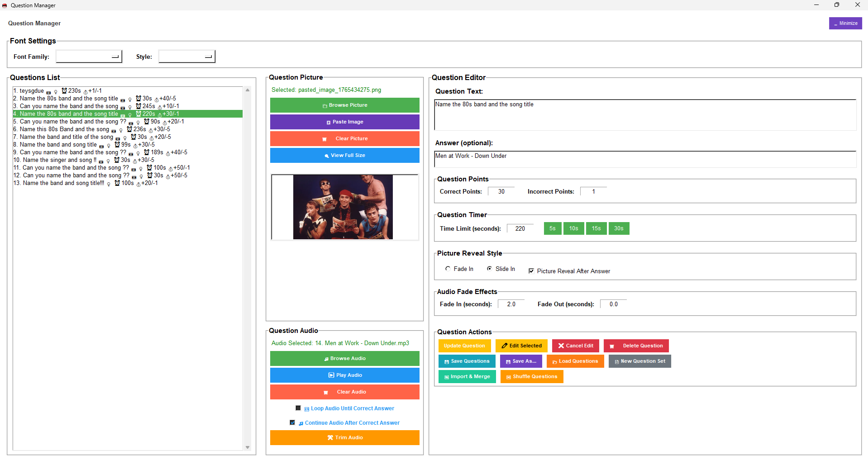
Task: Click the magnifier icon on View Full Size
Action: (x=327, y=156)
